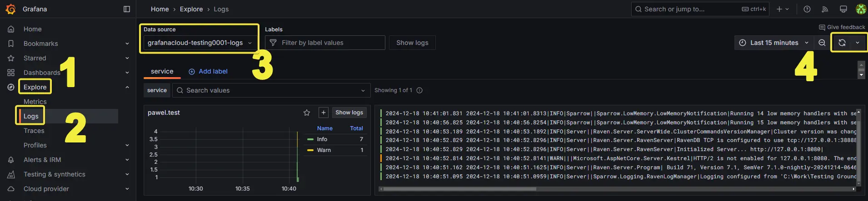Expand the Profiles section chevron
This screenshot has height=201, width=868.
(127, 145)
